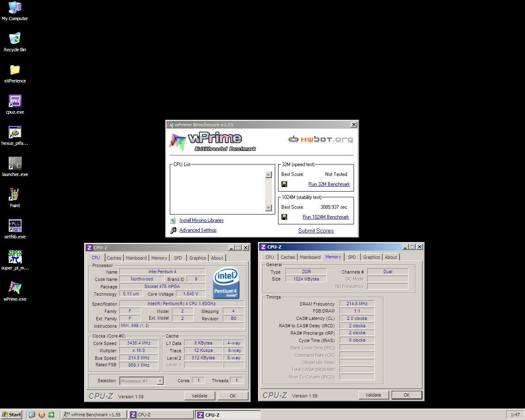Select the eXPerience folder icon

[15, 73]
